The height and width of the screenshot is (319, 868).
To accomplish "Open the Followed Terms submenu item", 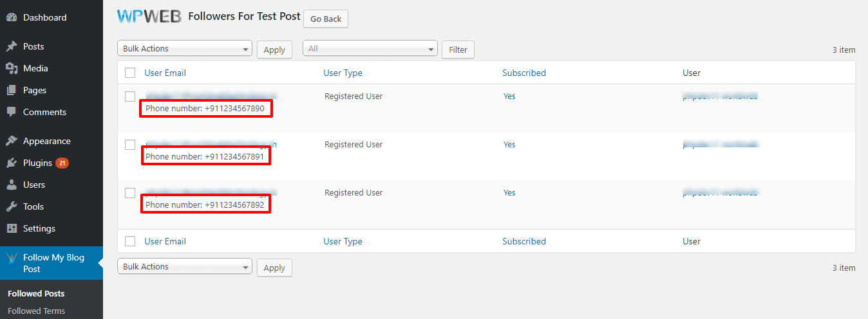I will click(36, 311).
